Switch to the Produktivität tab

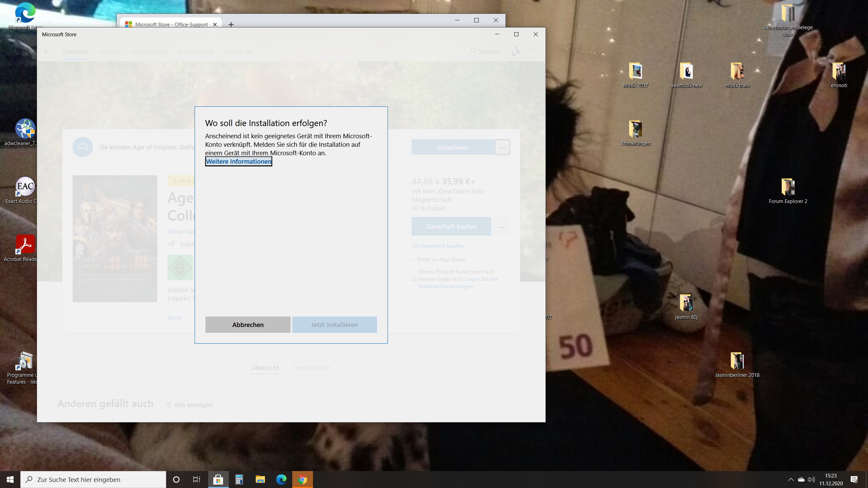(x=196, y=52)
